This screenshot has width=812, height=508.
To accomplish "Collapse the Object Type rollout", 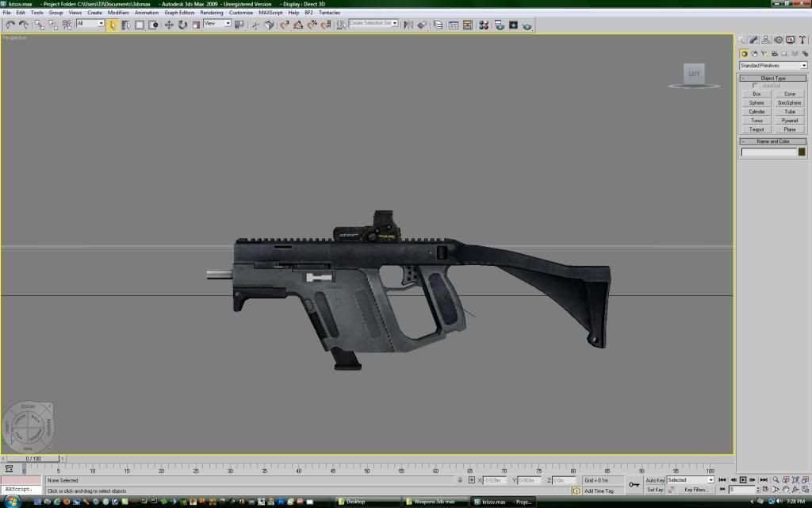I will pyautogui.click(x=773, y=79).
